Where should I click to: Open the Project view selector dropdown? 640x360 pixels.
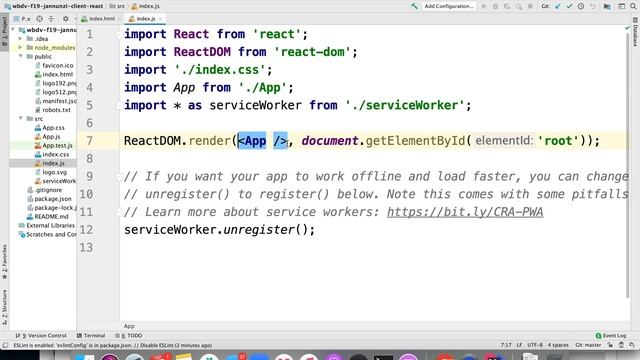click(23, 19)
